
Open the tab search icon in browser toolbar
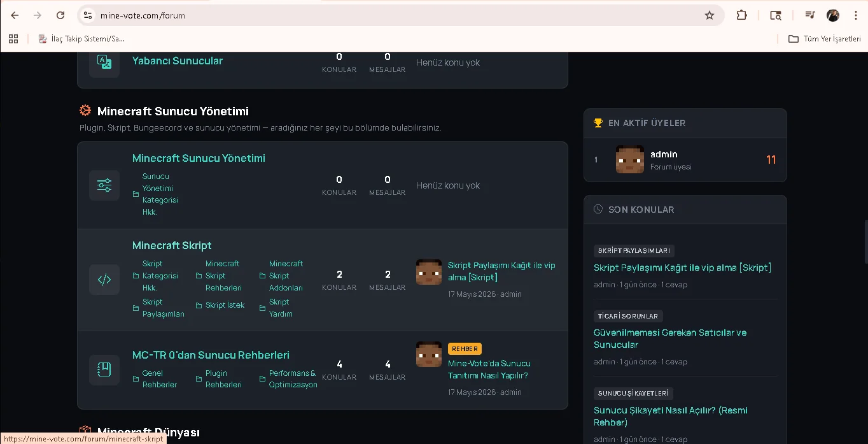(x=775, y=15)
